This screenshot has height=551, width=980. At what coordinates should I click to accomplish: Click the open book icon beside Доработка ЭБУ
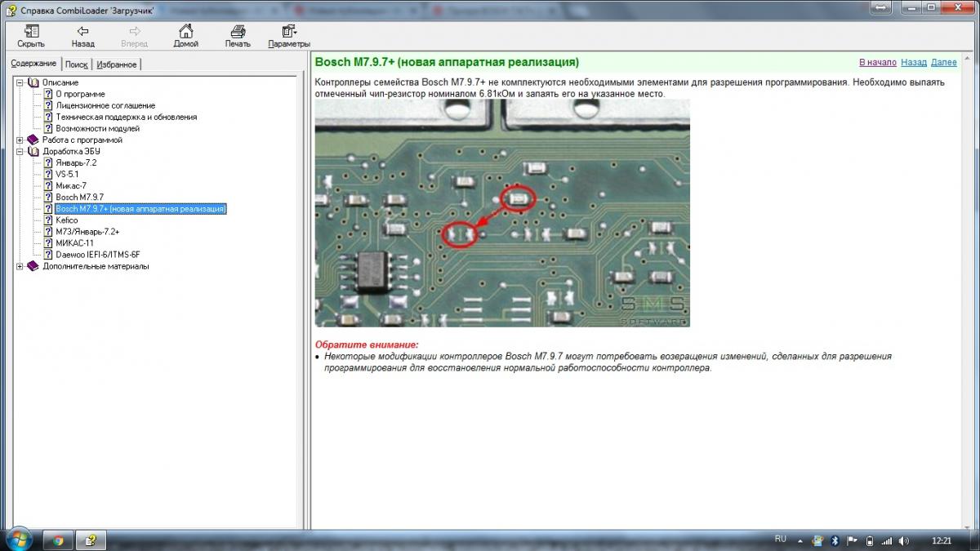click(33, 151)
